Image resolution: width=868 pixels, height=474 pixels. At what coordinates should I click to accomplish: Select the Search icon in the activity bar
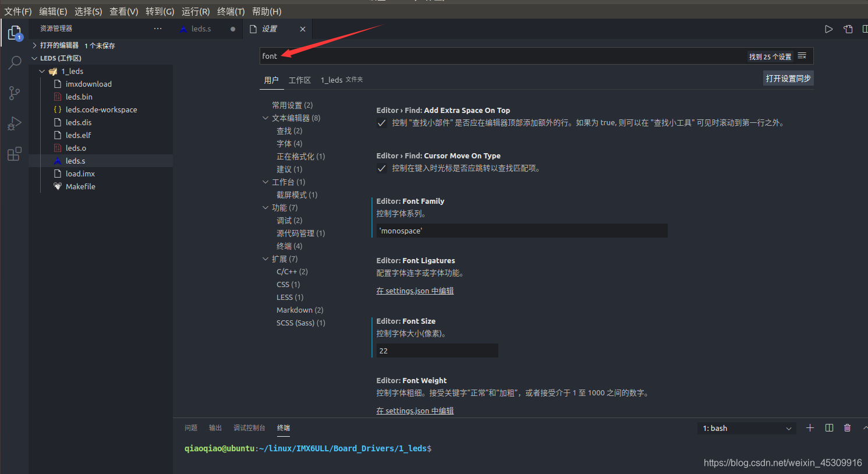14,62
